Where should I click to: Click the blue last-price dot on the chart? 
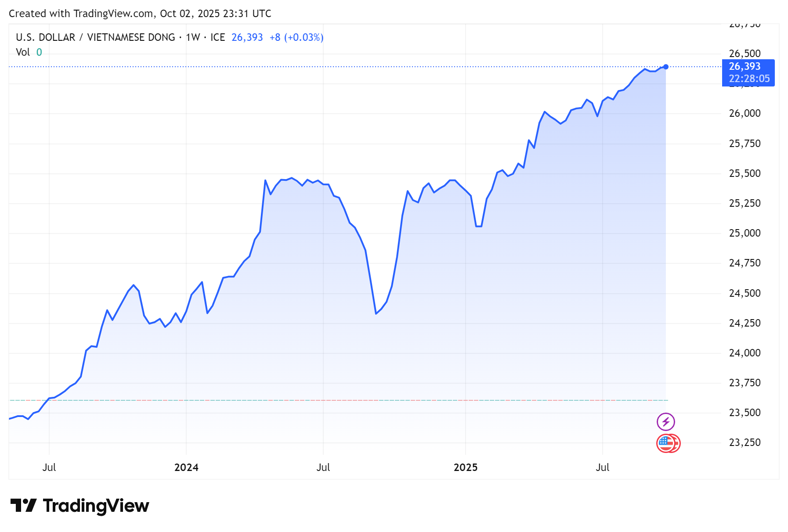tap(666, 67)
